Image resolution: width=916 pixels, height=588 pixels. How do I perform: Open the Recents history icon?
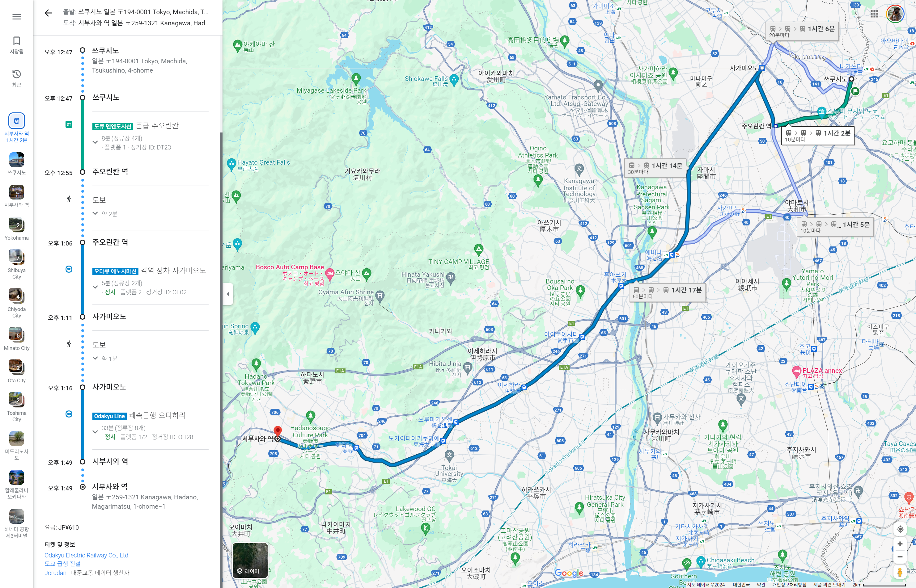point(16,74)
